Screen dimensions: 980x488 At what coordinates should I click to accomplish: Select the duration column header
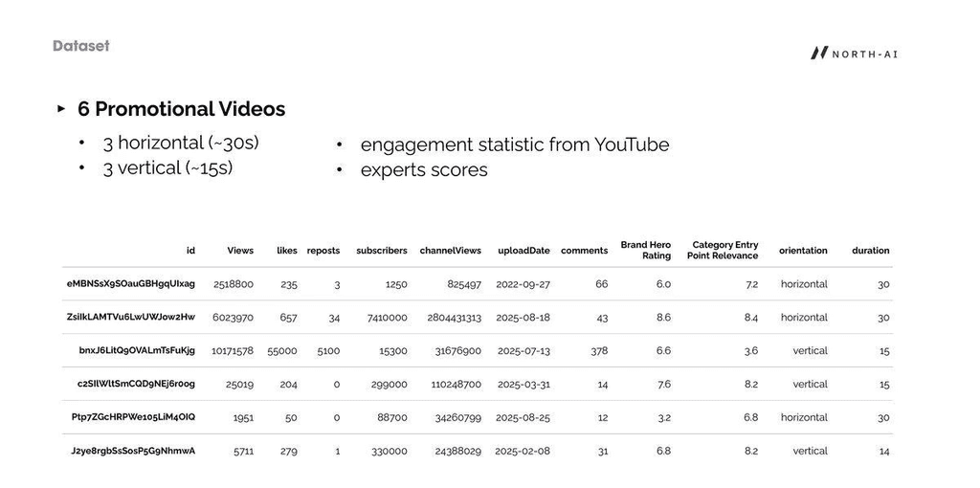[871, 251]
